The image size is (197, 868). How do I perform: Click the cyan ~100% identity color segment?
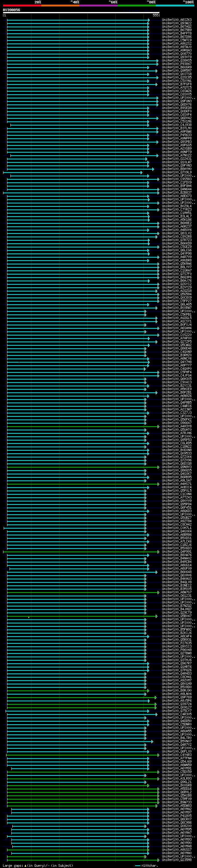[x=175, y=6]
